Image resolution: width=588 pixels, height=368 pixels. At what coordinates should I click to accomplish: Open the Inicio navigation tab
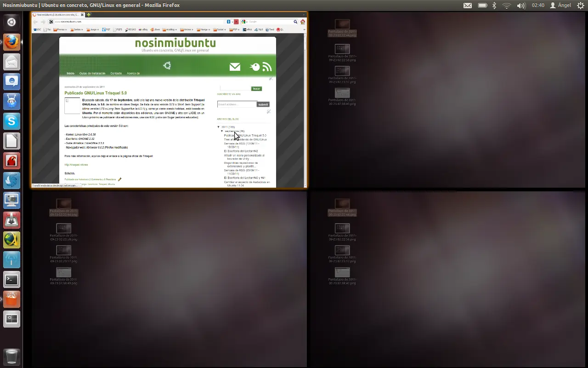(70, 74)
